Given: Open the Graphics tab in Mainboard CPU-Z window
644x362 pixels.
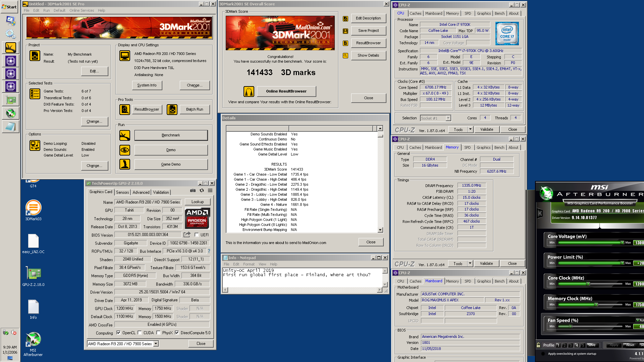Looking at the screenshot, I should tap(484, 281).
